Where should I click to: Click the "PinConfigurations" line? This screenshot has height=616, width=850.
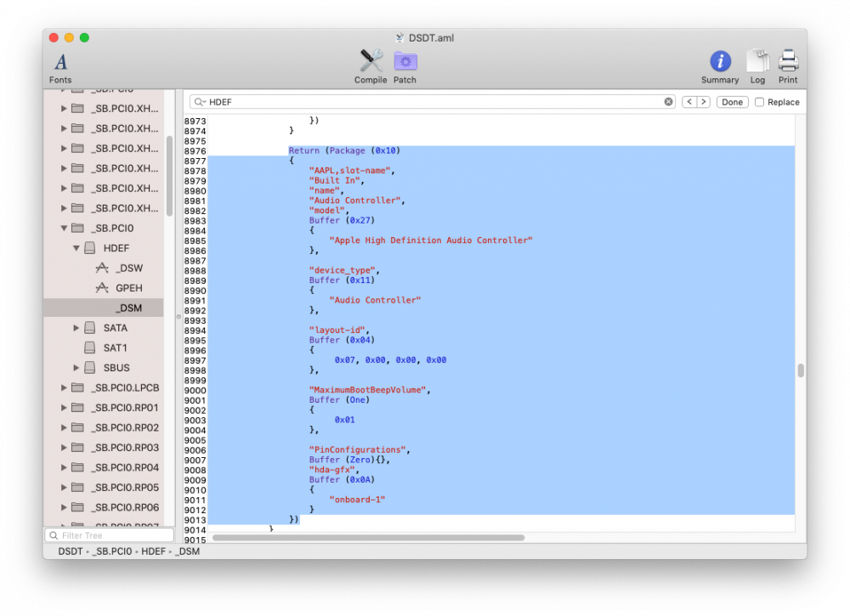(360, 449)
